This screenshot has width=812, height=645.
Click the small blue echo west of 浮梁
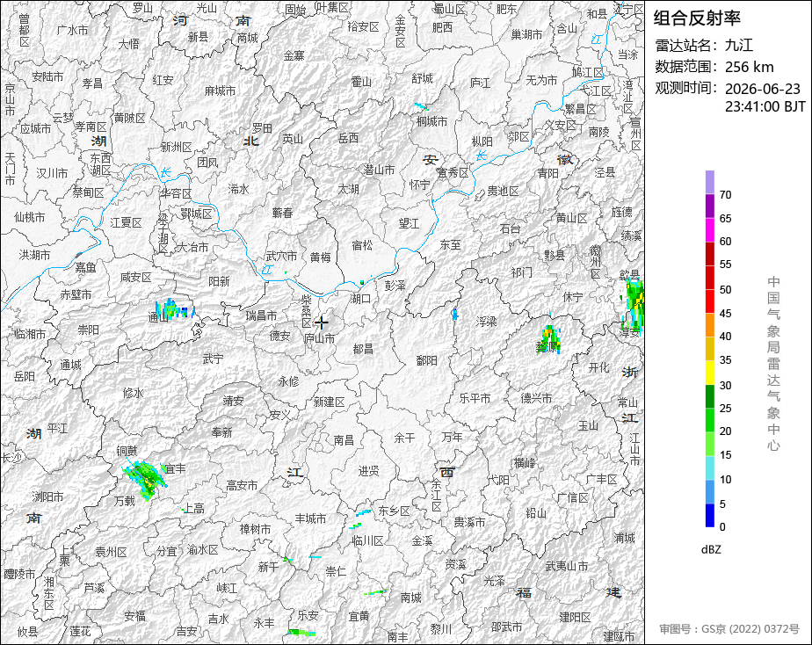[x=455, y=314]
